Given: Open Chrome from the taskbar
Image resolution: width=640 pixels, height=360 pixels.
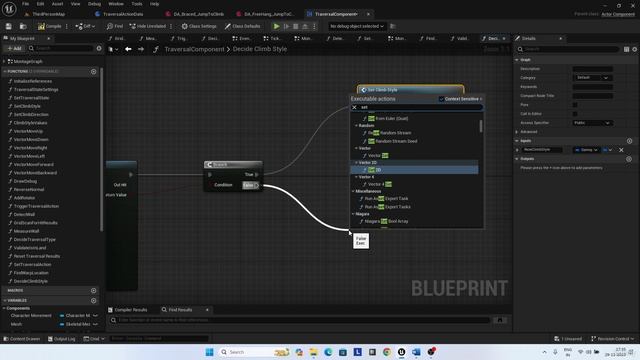Looking at the screenshot, I should click(x=387, y=352).
